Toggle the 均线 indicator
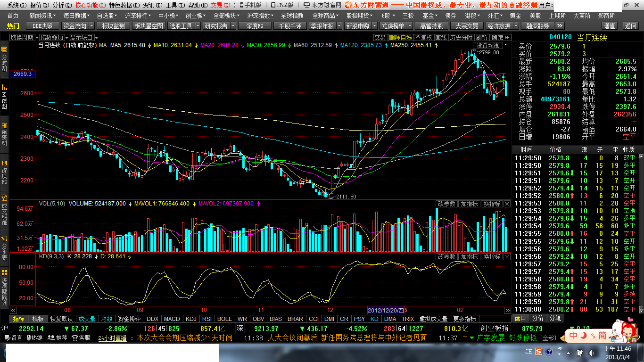Image resolution: width=644 pixels, height=362 pixels. coord(107,319)
